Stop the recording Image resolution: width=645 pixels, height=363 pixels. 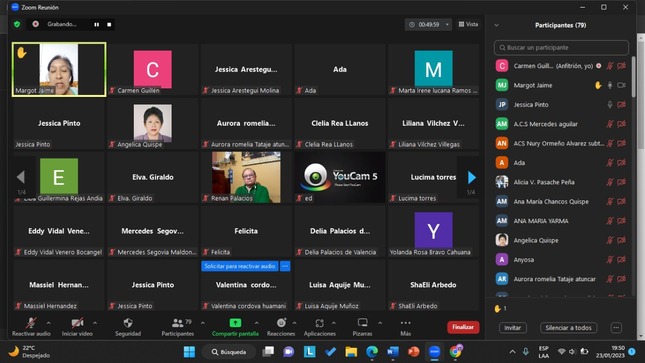click(x=109, y=25)
